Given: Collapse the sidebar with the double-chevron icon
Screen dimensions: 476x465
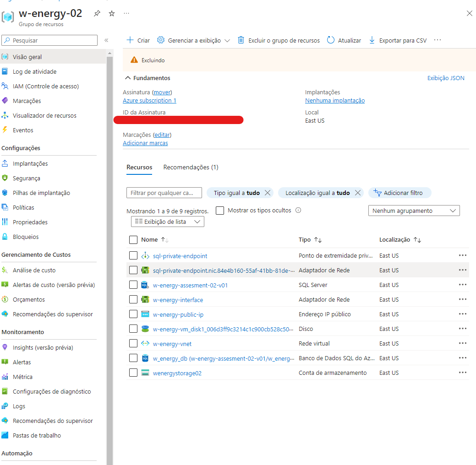Looking at the screenshot, I should coord(106,40).
